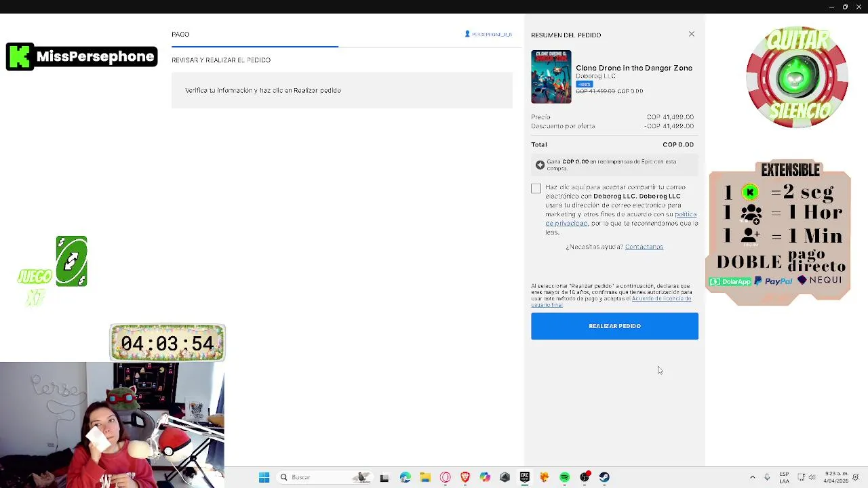The image size is (868, 488).
Task: Expand the system tray hidden icons
Action: tap(752, 477)
